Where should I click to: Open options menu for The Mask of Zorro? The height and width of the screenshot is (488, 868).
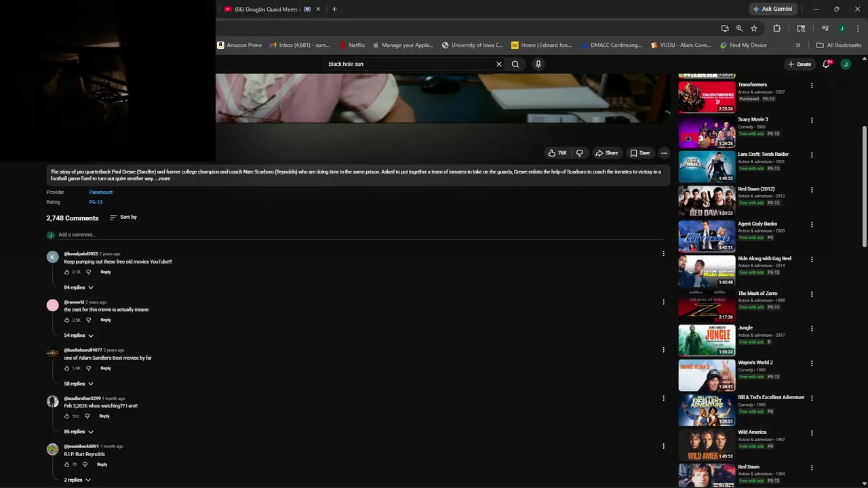pyautogui.click(x=812, y=294)
